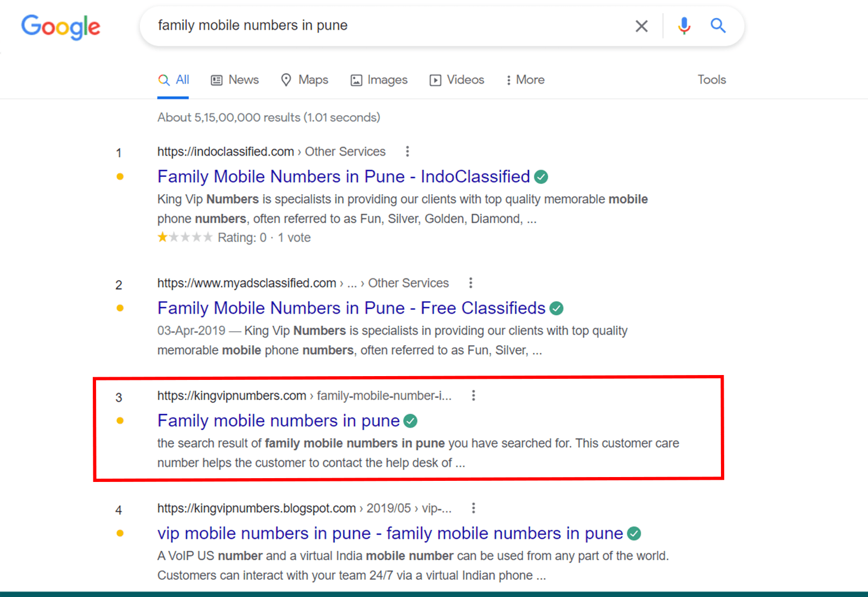Image resolution: width=868 pixels, height=597 pixels.
Task: Open the Tools options
Action: point(711,80)
